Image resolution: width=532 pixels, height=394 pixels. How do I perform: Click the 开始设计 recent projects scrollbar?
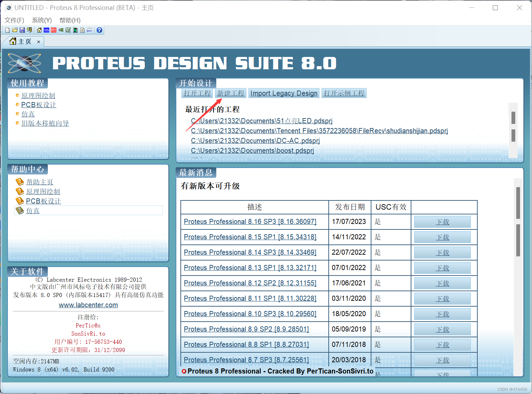pyautogui.click(x=513, y=130)
